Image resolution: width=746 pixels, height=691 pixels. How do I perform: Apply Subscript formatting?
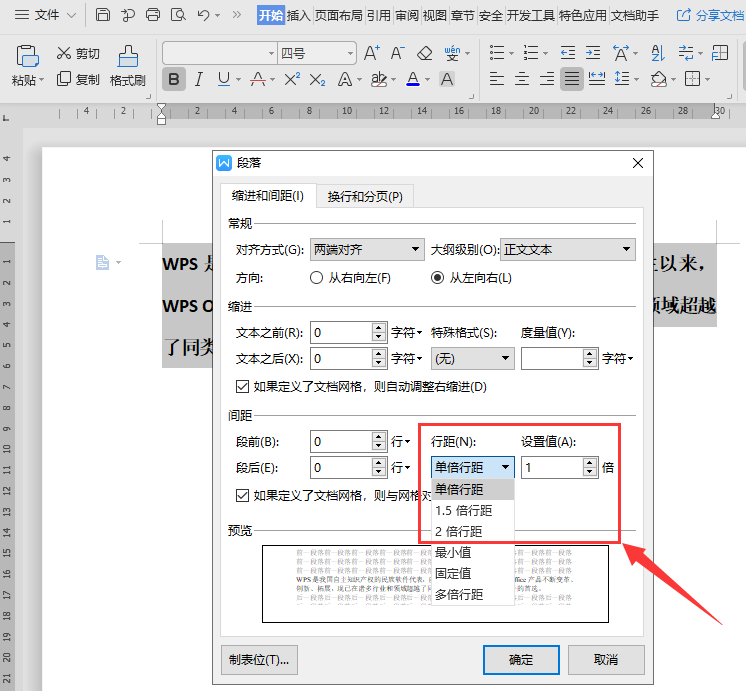click(317, 80)
